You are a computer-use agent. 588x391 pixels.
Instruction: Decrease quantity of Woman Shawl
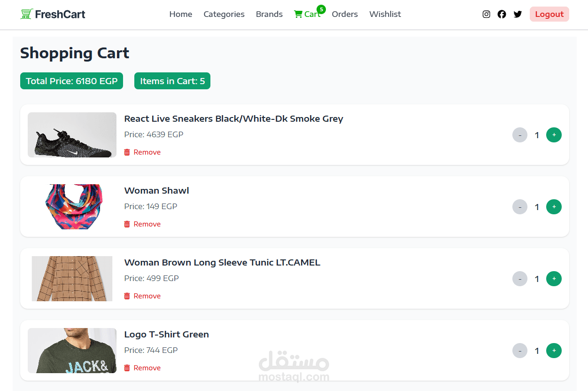[x=520, y=207]
